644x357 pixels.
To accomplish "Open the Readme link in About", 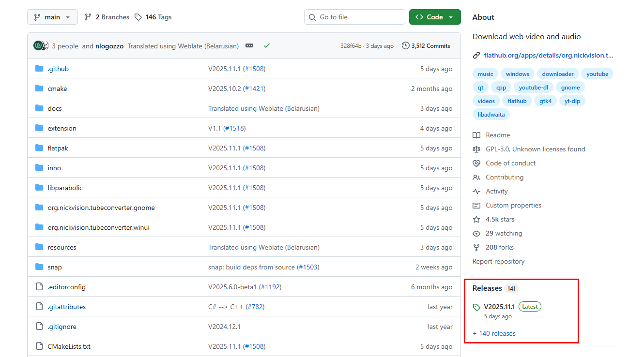I will click(498, 135).
